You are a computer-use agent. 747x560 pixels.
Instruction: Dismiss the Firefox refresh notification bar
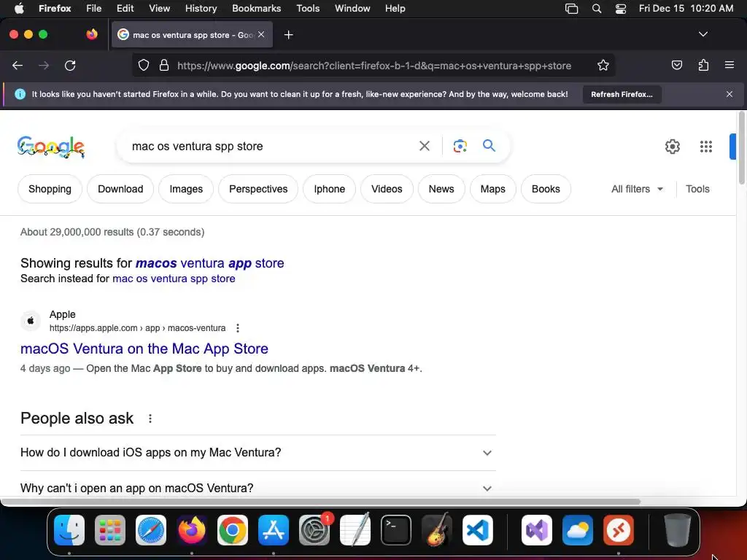coord(729,94)
